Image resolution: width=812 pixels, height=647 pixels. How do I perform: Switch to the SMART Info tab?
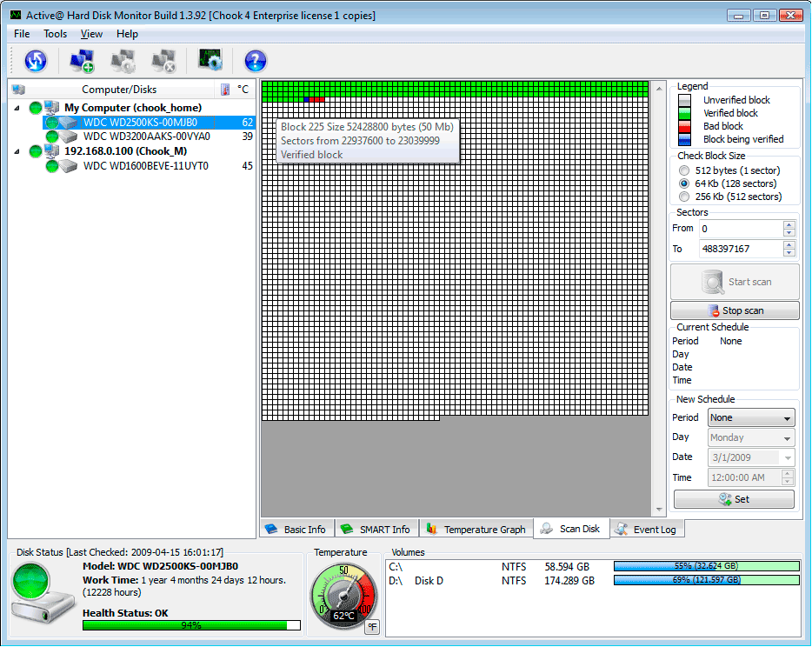click(x=375, y=529)
